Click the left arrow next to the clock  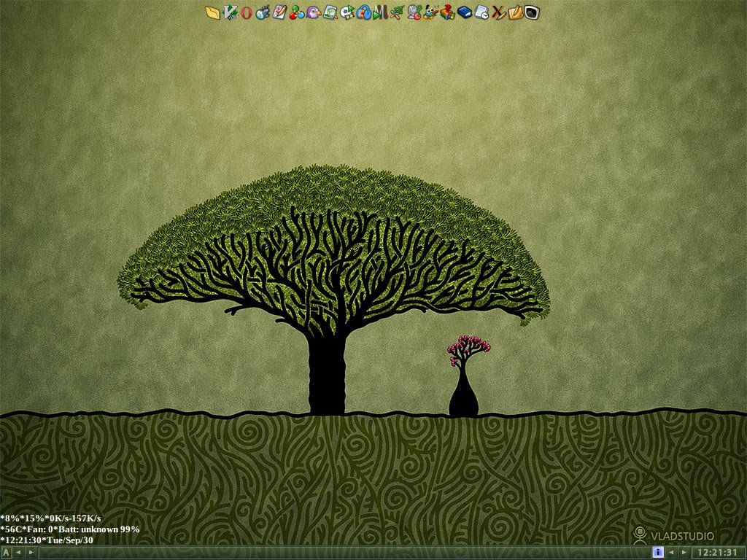[671, 553]
